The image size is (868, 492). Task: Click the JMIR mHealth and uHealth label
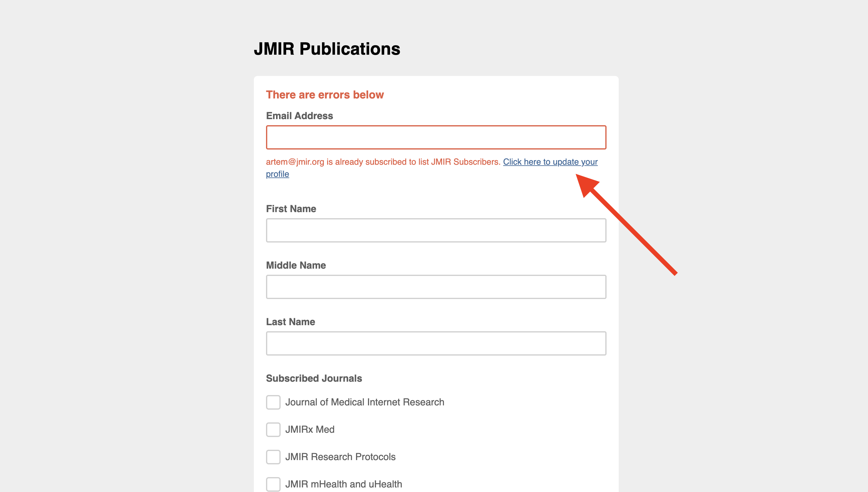pyautogui.click(x=344, y=484)
